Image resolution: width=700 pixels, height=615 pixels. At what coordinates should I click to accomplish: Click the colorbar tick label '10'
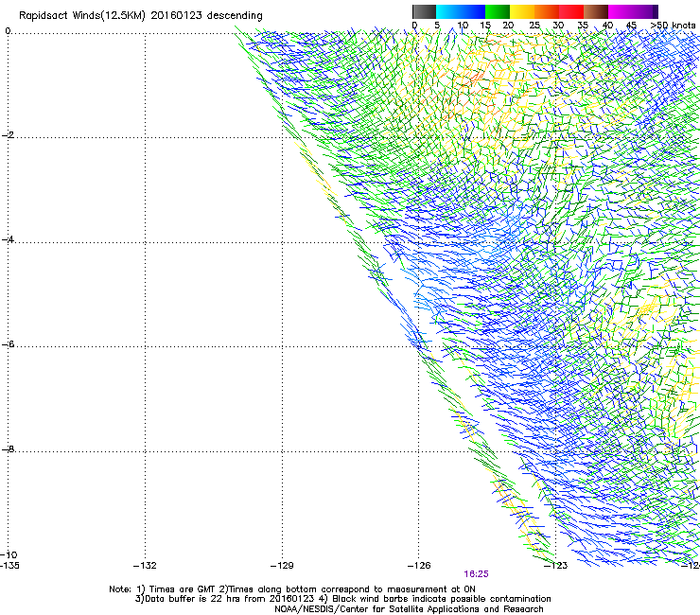(463, 26)
